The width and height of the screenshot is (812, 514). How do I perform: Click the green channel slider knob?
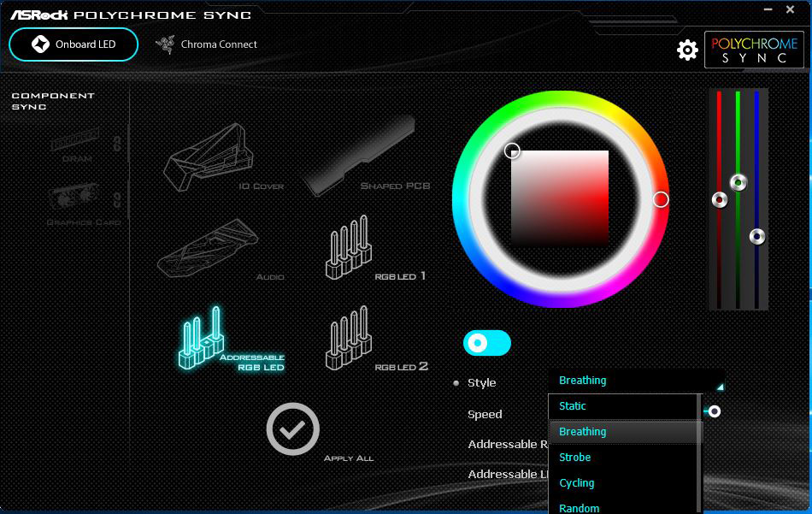(x=738, y=182)
